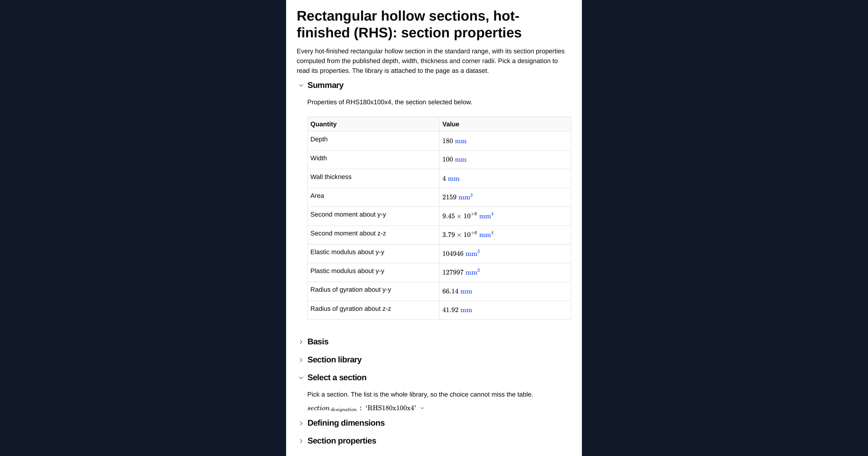This screenshot has height=456, width=868.
Task: Select the 'RHS180x100x4' designation value
Action: (x=391, y=408)
